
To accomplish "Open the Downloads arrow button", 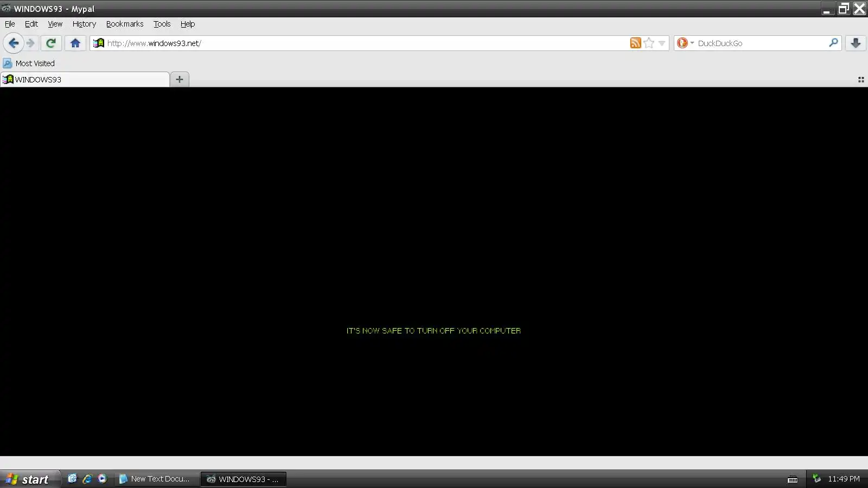I will coord(856,43).
